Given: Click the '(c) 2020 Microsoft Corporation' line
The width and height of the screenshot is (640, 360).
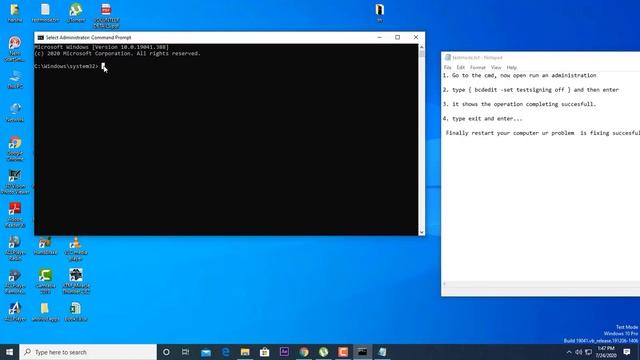Looking at the screenshot, I should coord(118,53).
